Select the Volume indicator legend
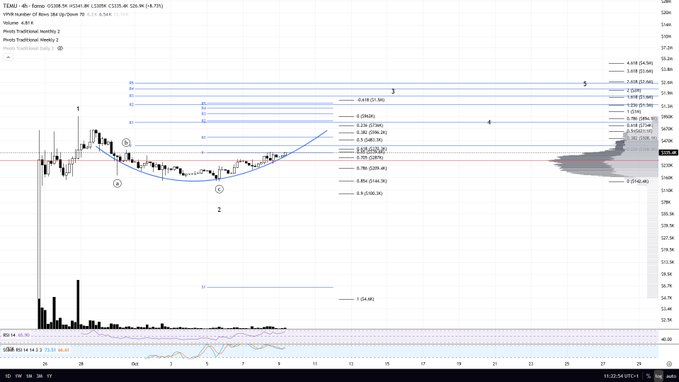Image resolution: width=679 pixels, height=382 pixels. click(x=10, y=23)
